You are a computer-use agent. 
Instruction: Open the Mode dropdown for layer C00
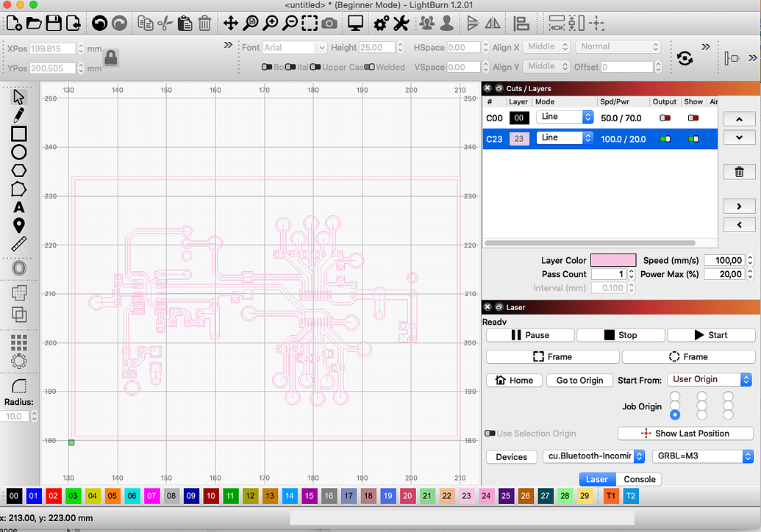pos(564,118)
